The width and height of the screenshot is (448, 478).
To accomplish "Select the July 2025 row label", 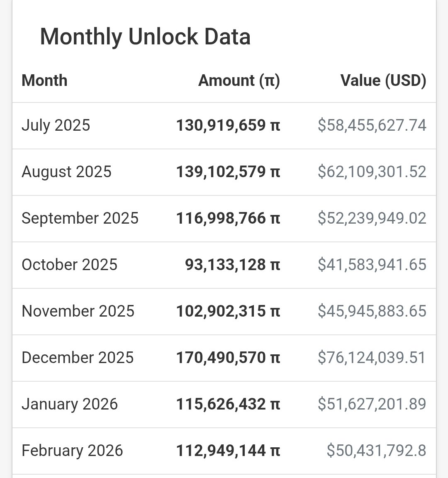I will 56,125.
